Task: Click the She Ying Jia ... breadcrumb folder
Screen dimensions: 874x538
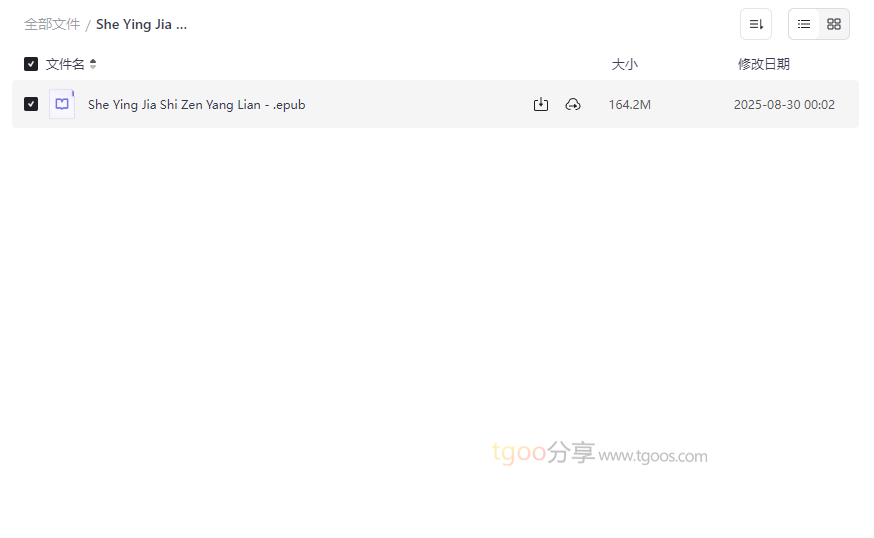Action: (x=141, y=24)
